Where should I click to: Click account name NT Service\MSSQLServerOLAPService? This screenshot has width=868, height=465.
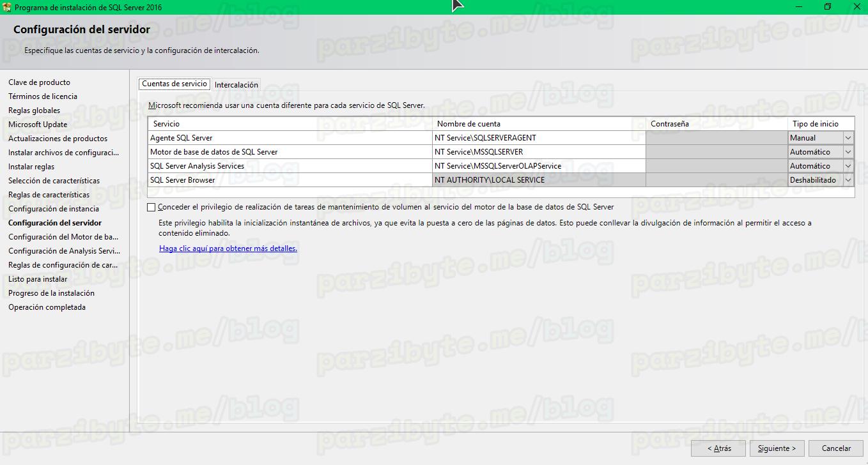coord(539,166)
